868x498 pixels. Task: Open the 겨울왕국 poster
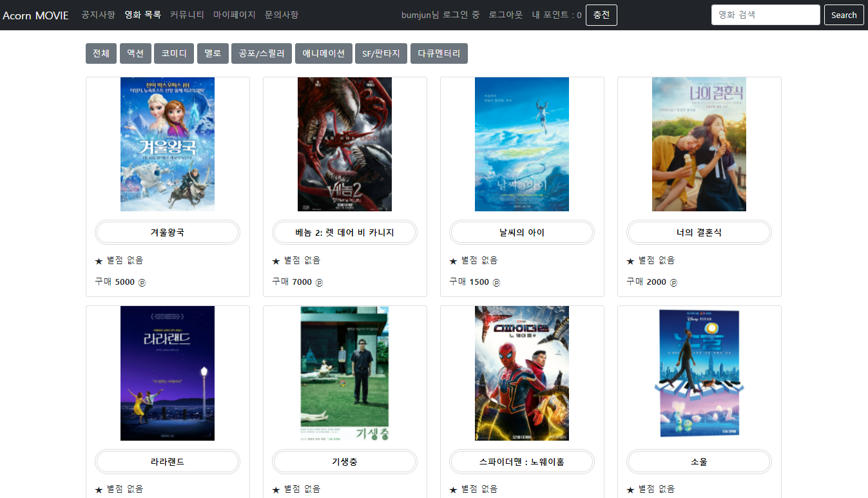click(168, 144)
